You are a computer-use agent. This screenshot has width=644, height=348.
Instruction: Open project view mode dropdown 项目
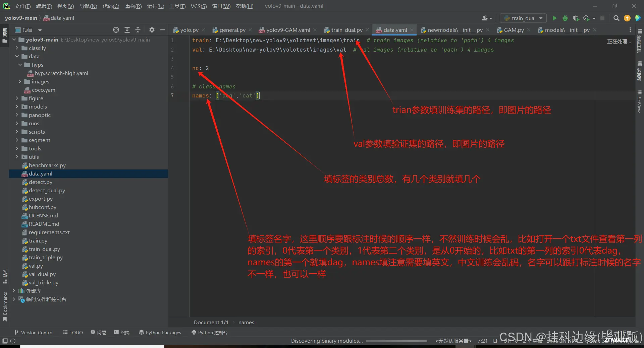pos(29,30)
